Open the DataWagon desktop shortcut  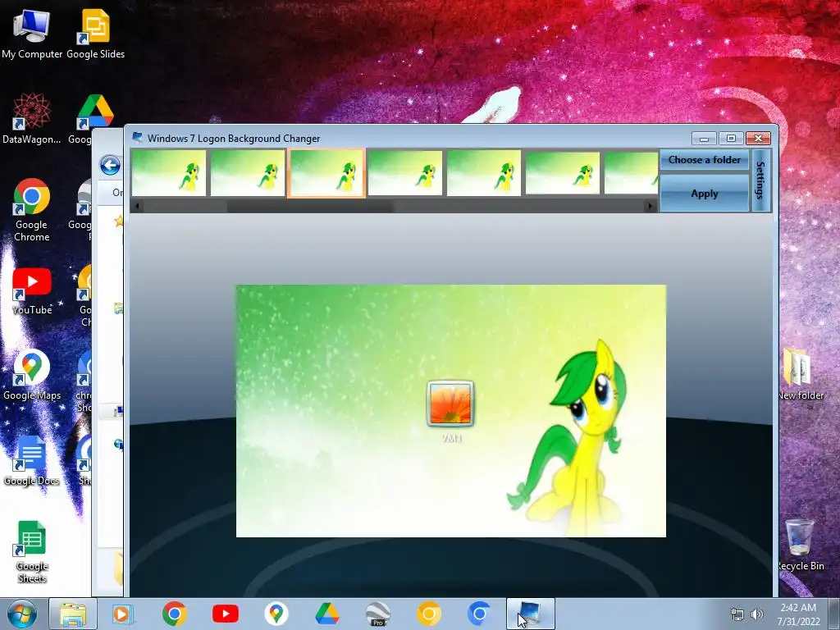pos(32,119)
